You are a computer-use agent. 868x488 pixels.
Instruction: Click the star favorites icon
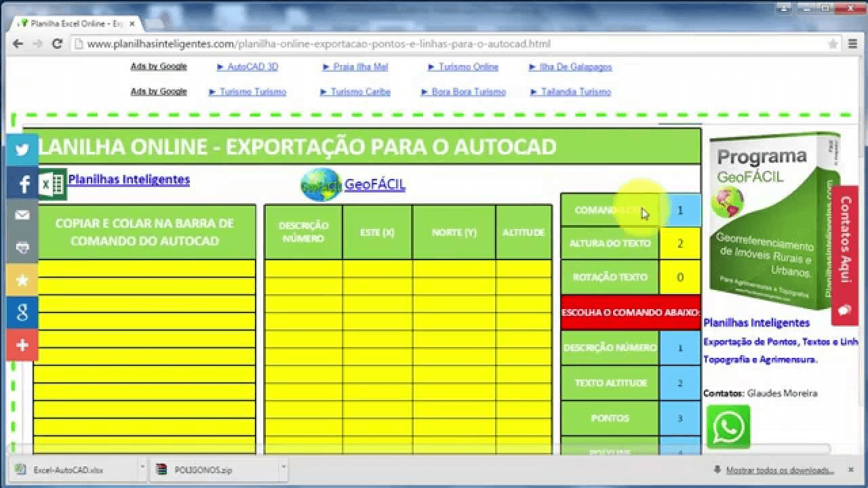[22, 280]
